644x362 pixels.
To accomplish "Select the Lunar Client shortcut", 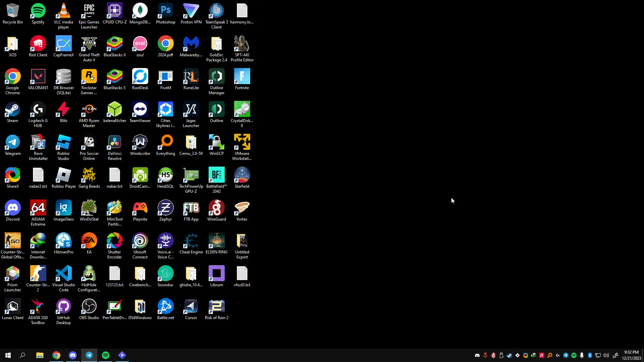I will click(13, 310).
